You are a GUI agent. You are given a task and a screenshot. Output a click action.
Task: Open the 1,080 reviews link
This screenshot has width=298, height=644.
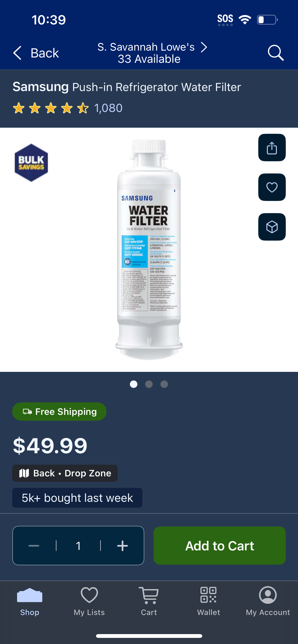108,108
